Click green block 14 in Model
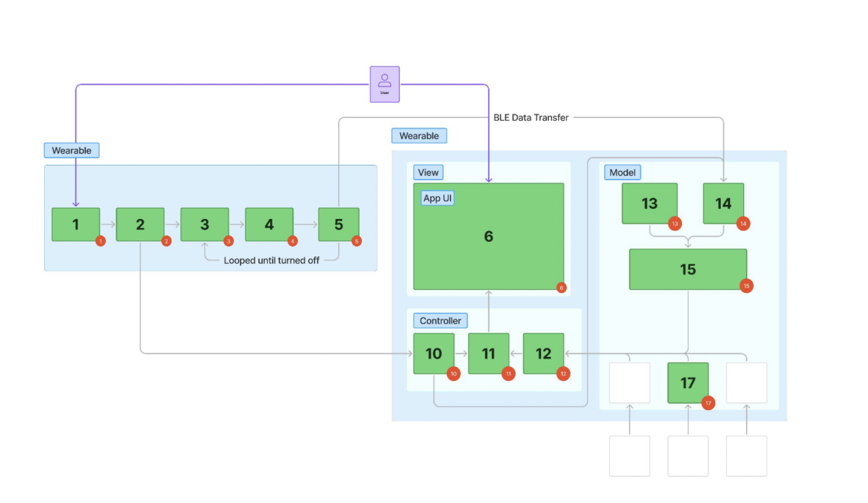Image resolution: width=868 pixels, height=503 pixels. (723, 203)
